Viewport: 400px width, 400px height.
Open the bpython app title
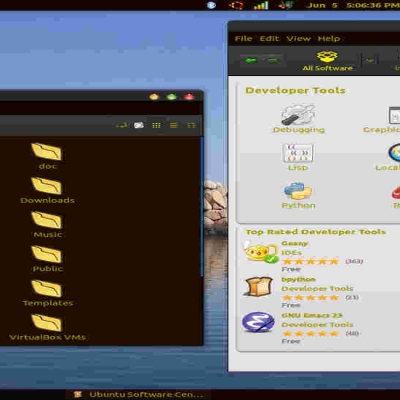pos(298,279)
